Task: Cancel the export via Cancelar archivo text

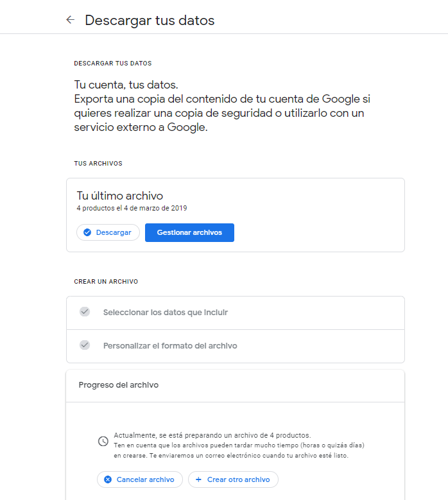Action: tap(145, 479)
